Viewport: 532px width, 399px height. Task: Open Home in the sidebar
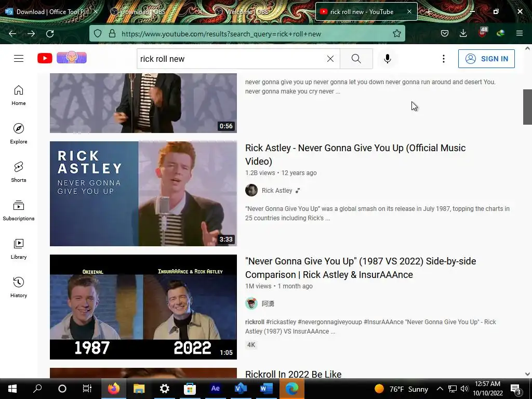19,96
